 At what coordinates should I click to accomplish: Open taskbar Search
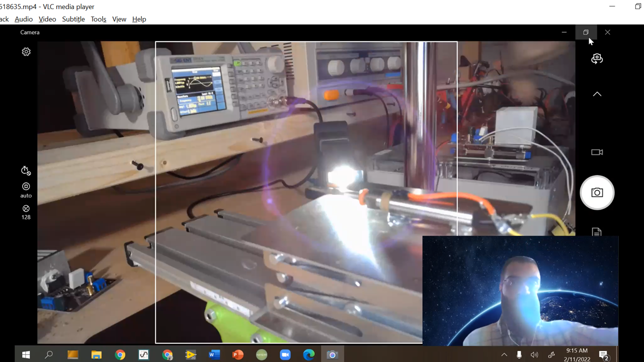(49, 355)
